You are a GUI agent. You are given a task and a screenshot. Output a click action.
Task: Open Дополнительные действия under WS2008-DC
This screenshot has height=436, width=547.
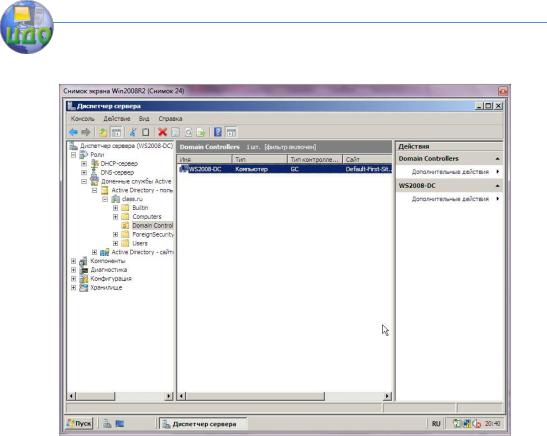click(450, 199)
